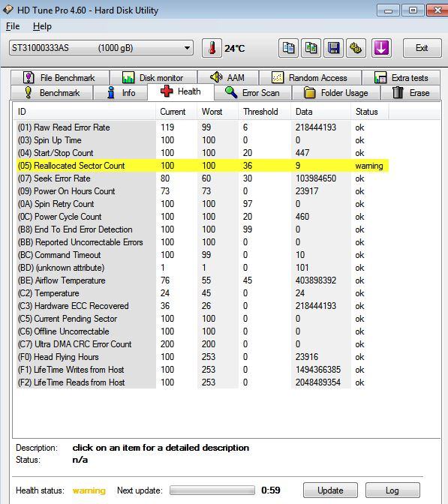The width and height of the screenshot is (448, 504).
Task: Select the Raw Read Error Rate row
Action: [203, 127]
